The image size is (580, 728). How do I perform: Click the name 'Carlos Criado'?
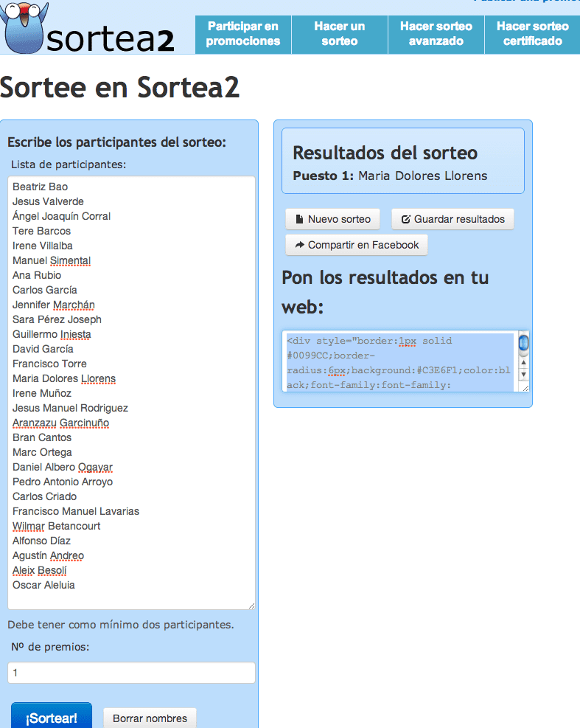[x=44, y=497]
